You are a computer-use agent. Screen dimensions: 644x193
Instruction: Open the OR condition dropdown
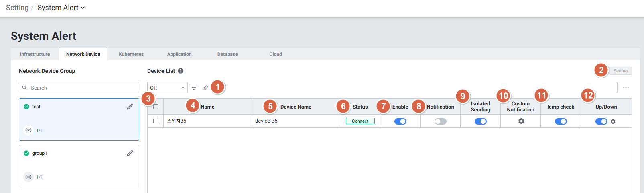point(167,88)
